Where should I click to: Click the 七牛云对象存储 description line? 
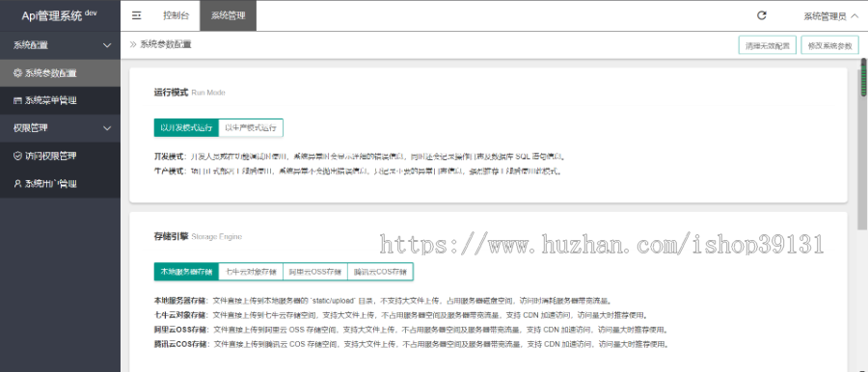click(401, 315)
